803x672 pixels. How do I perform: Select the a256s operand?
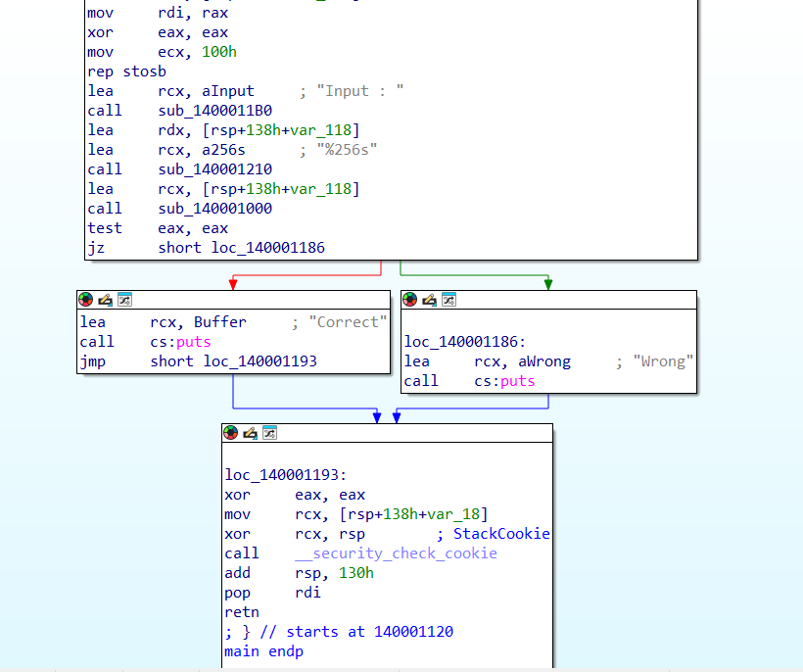tap(223, 150)
